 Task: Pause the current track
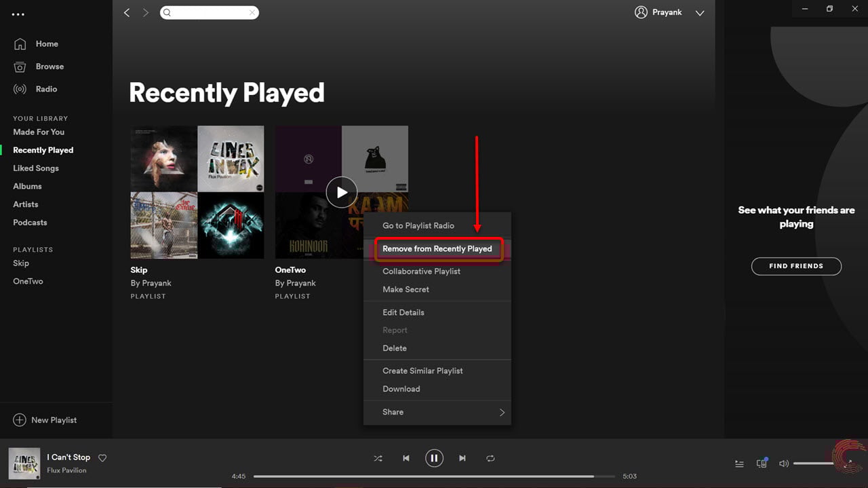click(x=434, y=458)
